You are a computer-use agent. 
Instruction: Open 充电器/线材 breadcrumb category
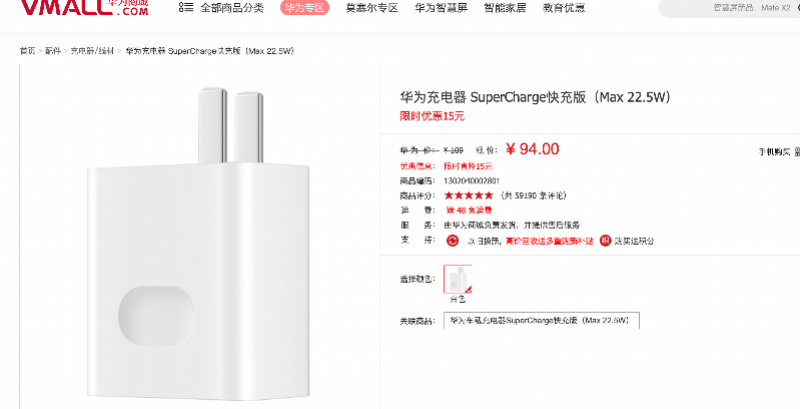[92, 51]
